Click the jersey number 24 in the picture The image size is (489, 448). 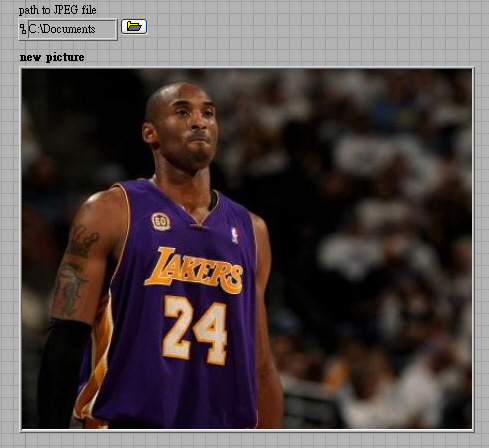(195, 330)
